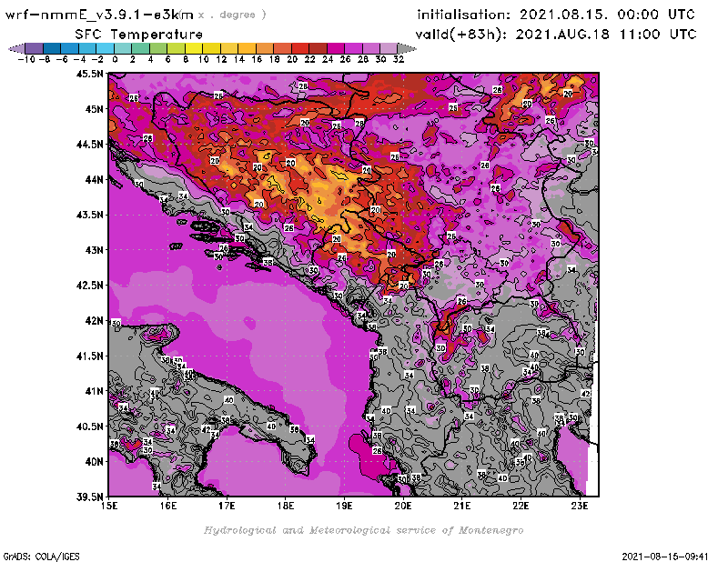Viewport: 728px width, 562px height.
Task: Click the 18E longitude axis label
Action: click(x=286, y=506)
